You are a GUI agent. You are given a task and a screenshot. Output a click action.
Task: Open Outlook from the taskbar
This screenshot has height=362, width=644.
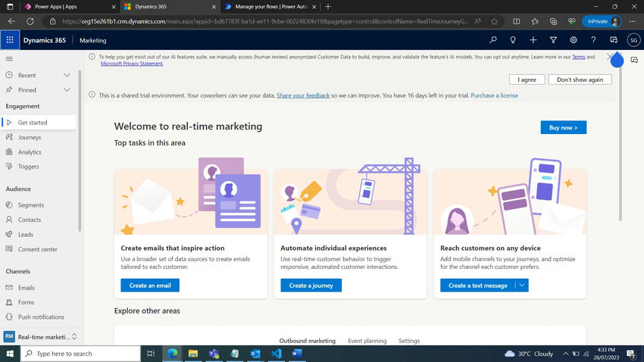(255, 354)
